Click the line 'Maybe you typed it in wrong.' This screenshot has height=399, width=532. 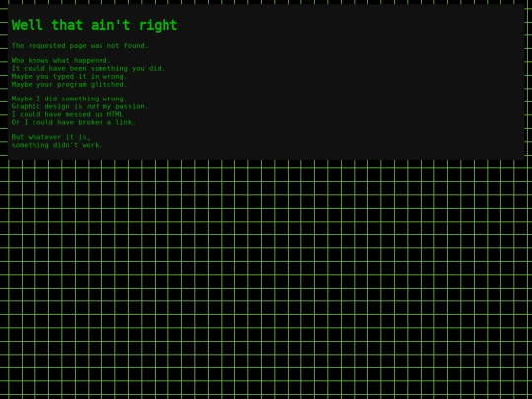[69, 76]
